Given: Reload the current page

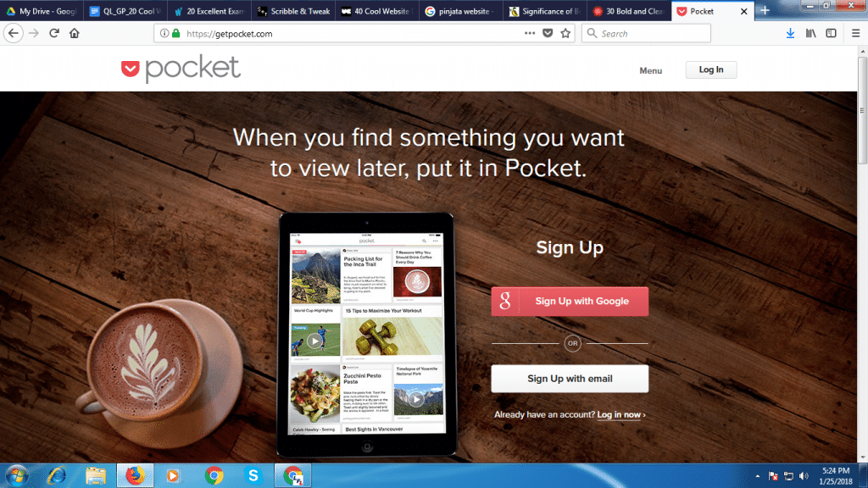Looking at the screenshot, I should 53,33.
